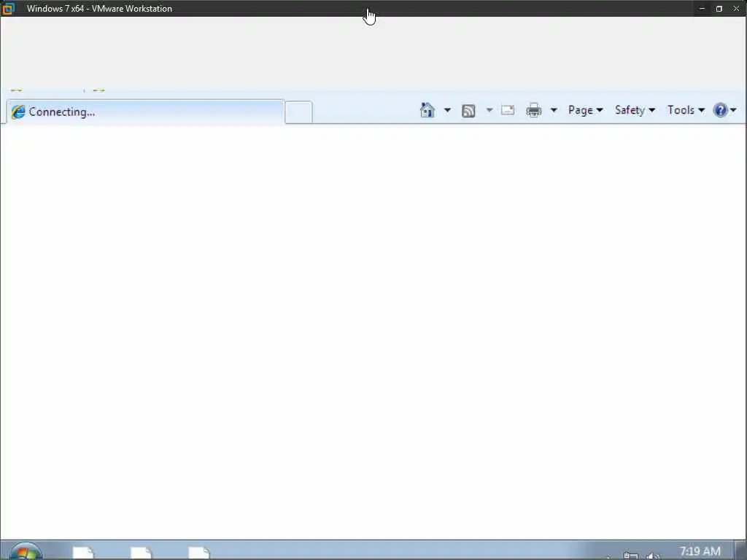Viewport: 747px width, 560px height.
Task: Minimize the VMware Workstation window
Action: (x=702, y=9)
